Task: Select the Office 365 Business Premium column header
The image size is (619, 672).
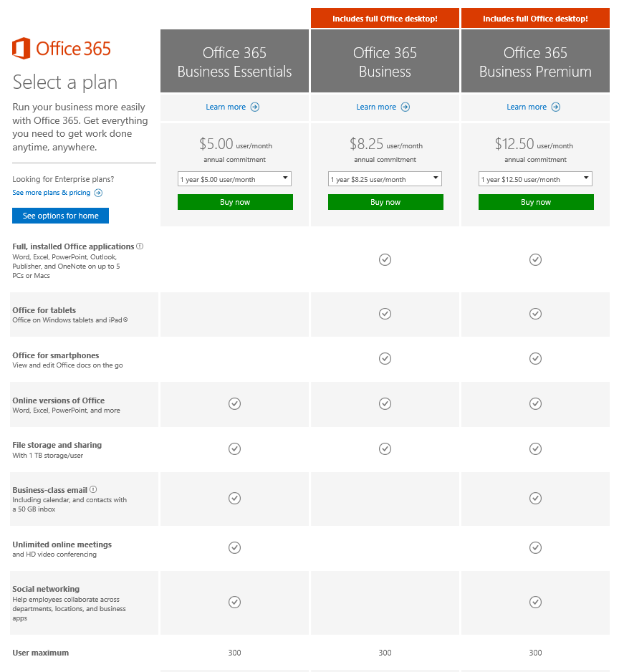Action: click(x=535, y=60)
